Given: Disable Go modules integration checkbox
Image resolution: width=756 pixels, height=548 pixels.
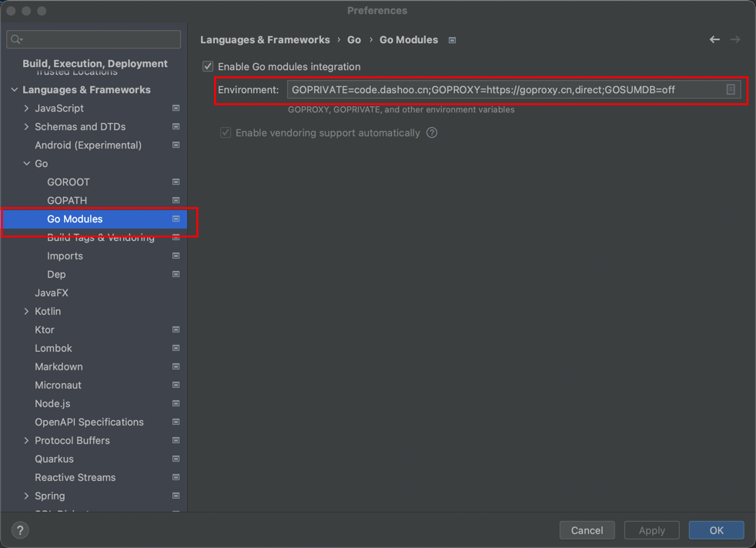Looking at the screenshot, I should [208, 67].
